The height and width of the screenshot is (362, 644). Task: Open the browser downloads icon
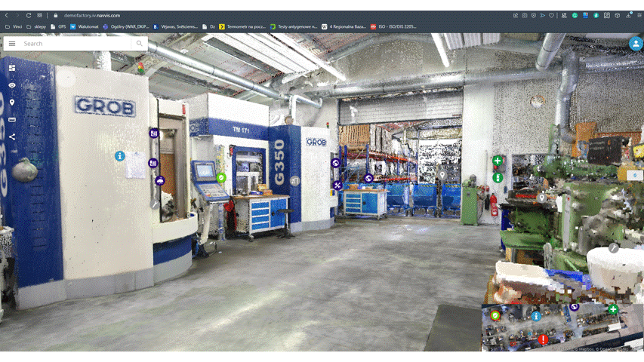pos(628,15)
